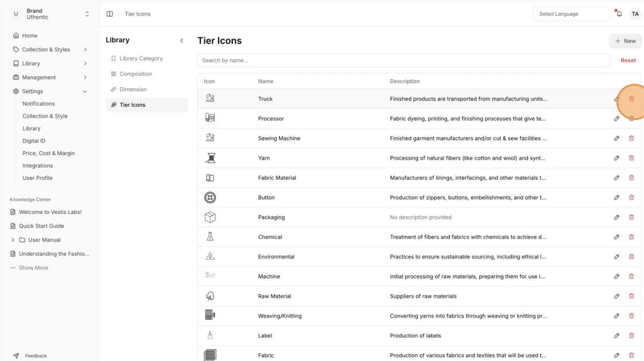Edit the Yarn tier icon
The width and height of the screenshot is (644, 361).
(617, 158)
